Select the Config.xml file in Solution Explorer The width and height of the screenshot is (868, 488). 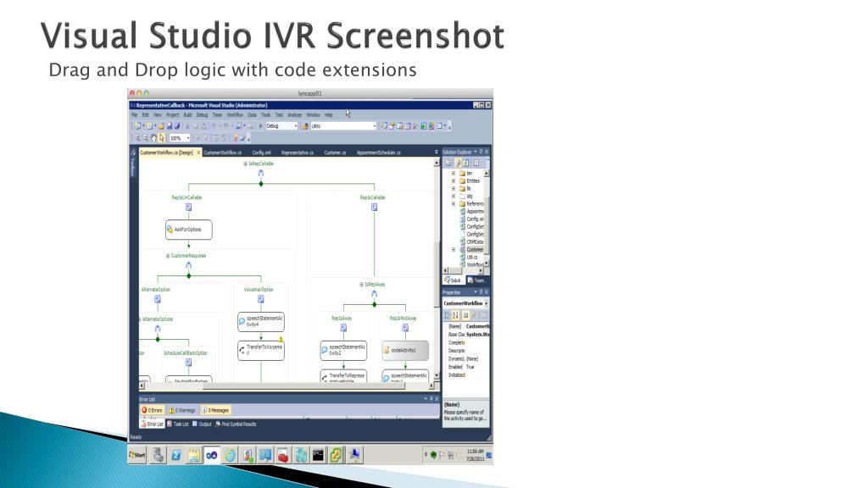471,219
